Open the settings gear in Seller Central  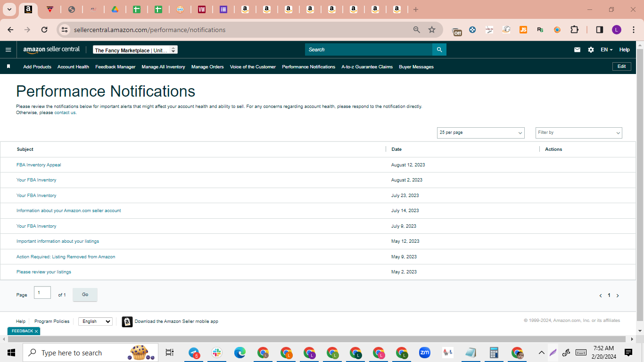click(591, 49)
